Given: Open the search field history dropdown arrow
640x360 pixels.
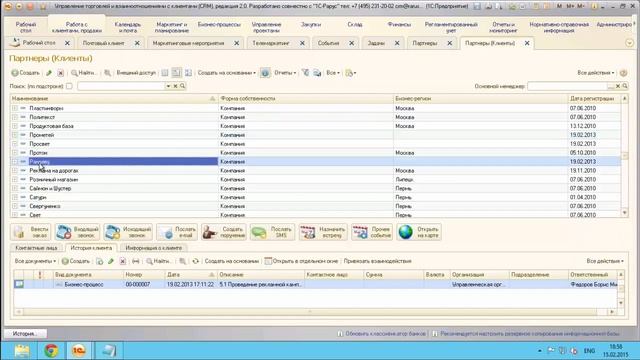Looking at the screenshot, I should point(168,86).
